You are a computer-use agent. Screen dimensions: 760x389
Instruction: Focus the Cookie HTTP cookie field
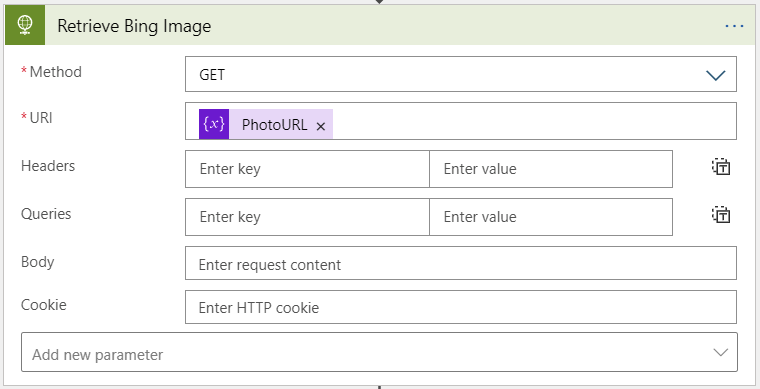click(460, 307)
